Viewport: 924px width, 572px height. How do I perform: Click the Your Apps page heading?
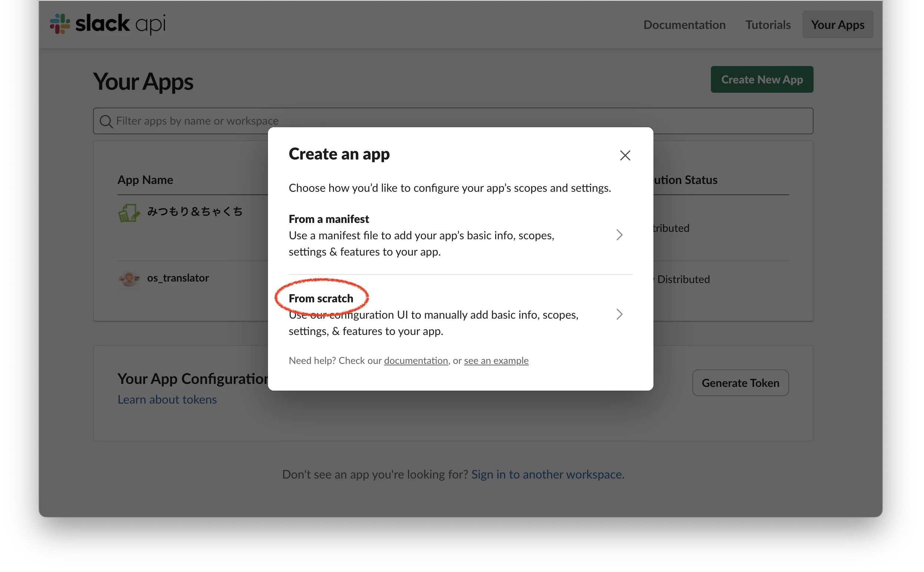click(143, 82)
